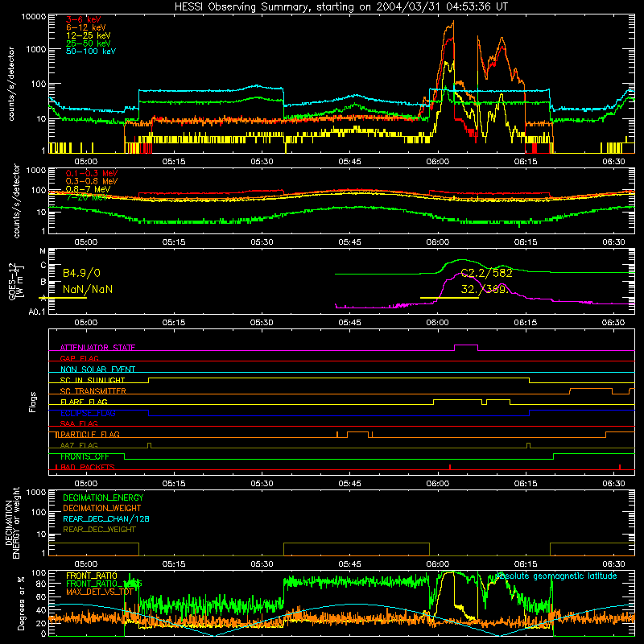Select the red 3-6 keV legend label
This screenshot has height=644, width=644.
pyautogui.click(x=83, y=19)
